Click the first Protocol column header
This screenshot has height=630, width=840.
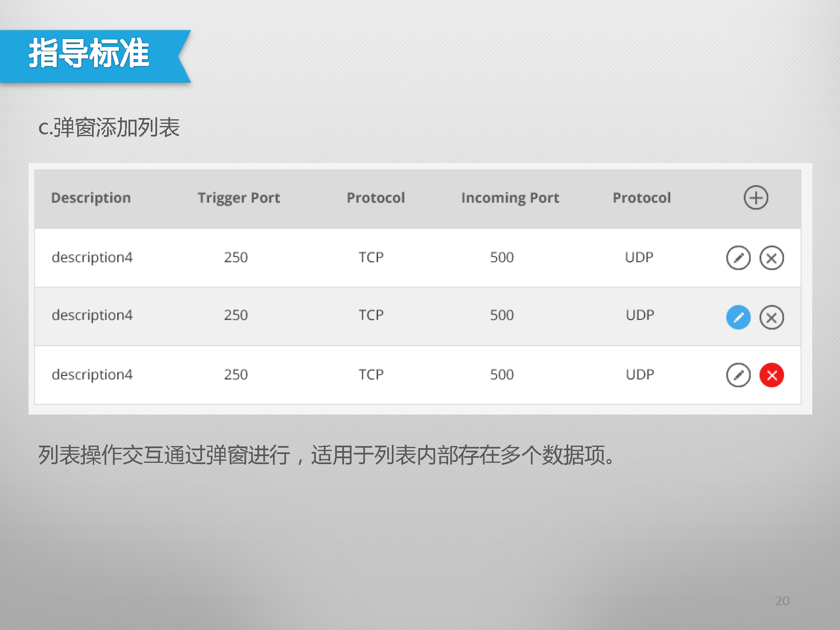(x=375, y=198)
